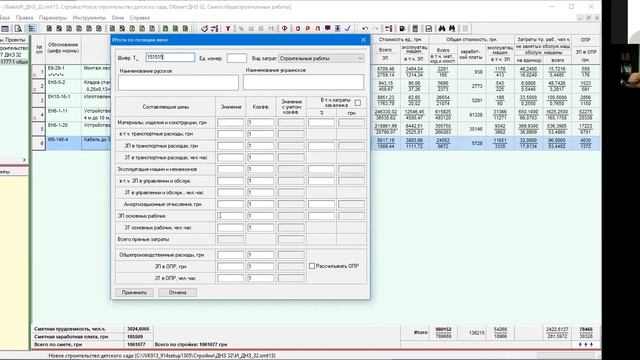This screenshot has height=360, width=640.
Task: Tick the 'Рассчитывать ОПР' checkbox
Action: coord(312,266)
